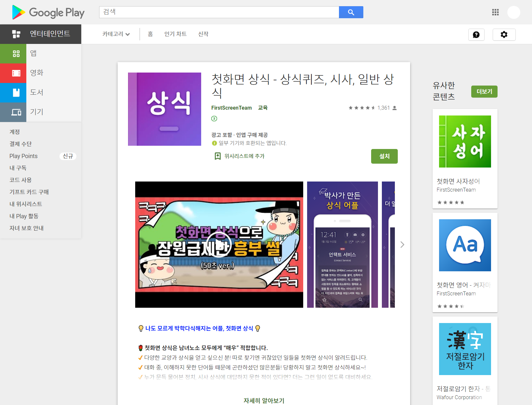Show next screenshots with right arrow
Screen dimensions: 532x405
pos(402,245)
